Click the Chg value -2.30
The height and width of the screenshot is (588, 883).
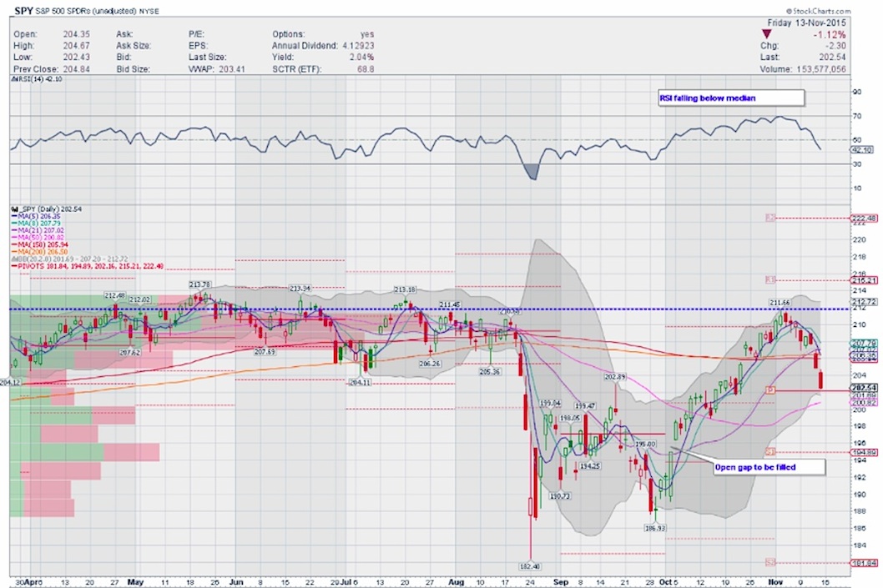pos(835,46)
